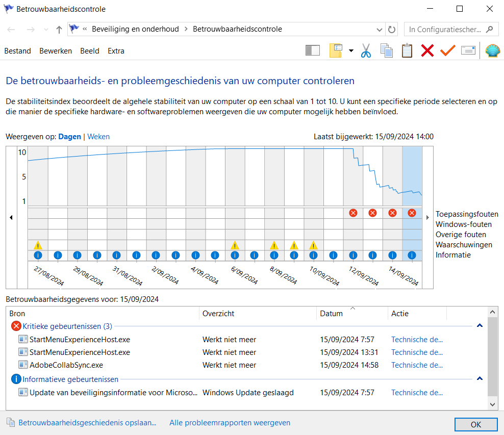Click the preview pane layout icon
The width and height of the screenshot is (504, 435).
click(x=312, y=51)
